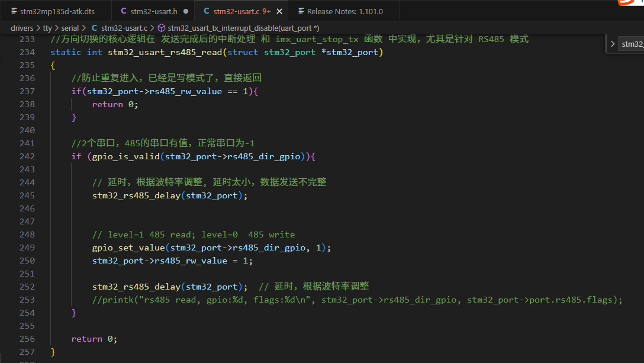The height and width of the screenshot is (363, 644).
Task: Click the symbol cube icon before the function breadcrumb
Action: (160, 27)
